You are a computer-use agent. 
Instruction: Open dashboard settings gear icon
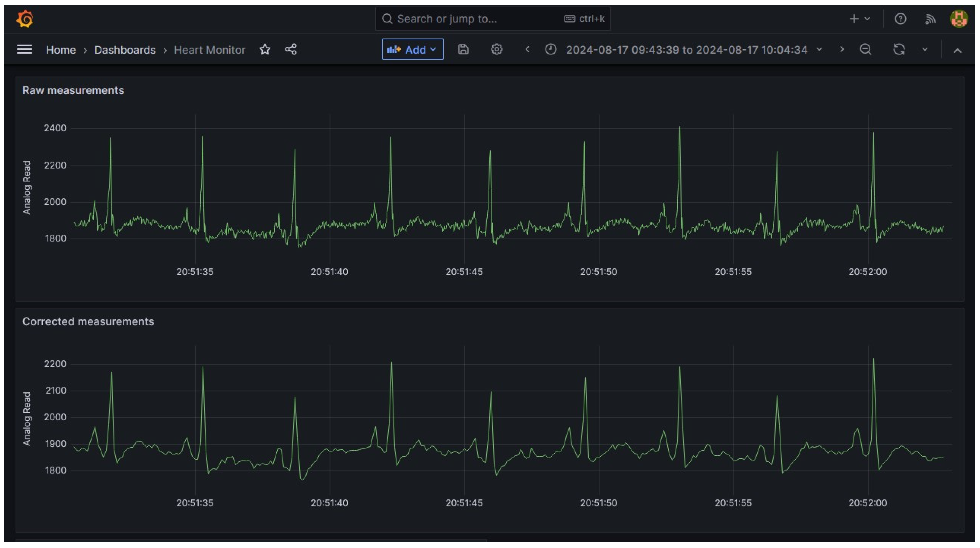496,49
